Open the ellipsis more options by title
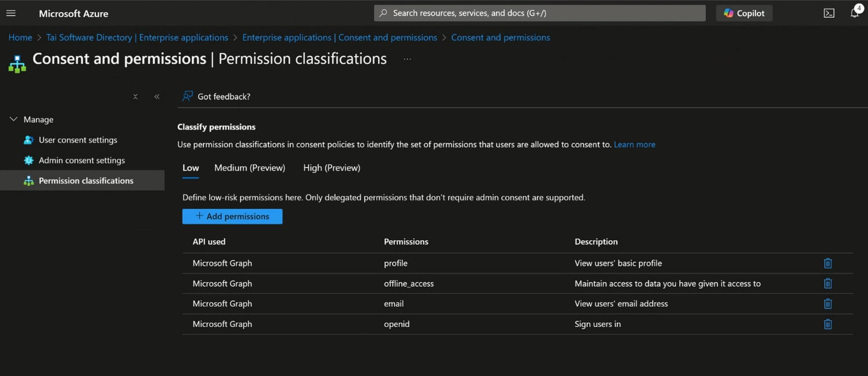The image size is (868, 376). pyautogui.click(x=407, y=59)
